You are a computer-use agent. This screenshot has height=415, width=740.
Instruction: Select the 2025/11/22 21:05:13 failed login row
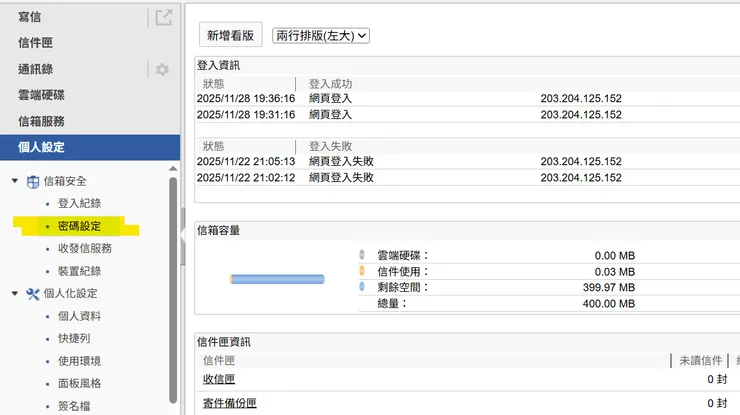467,161
